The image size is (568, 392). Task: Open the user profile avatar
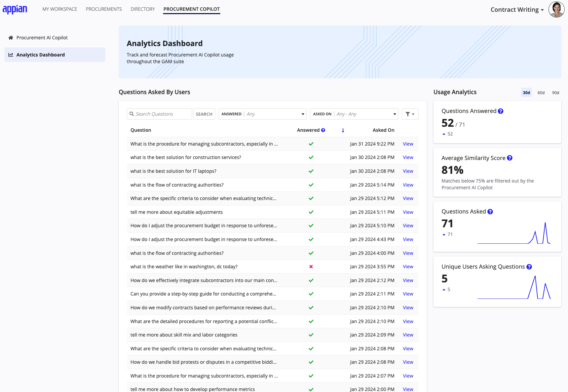coord(557,9)
